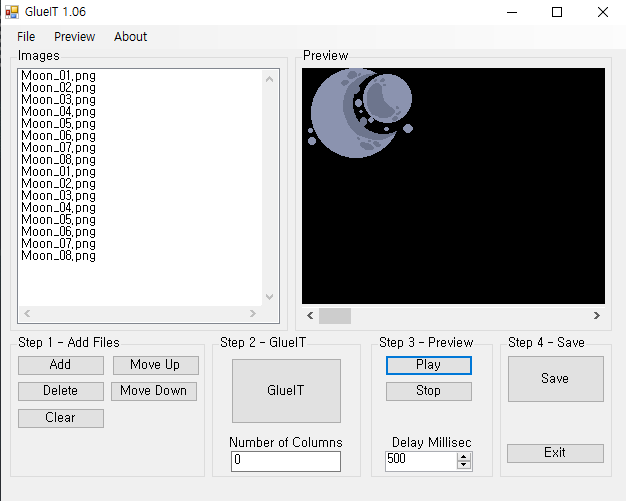Select the last Moon_08.png entry
Image resolution: width=626 pixels, height=501 pixels.
[58, 255]
